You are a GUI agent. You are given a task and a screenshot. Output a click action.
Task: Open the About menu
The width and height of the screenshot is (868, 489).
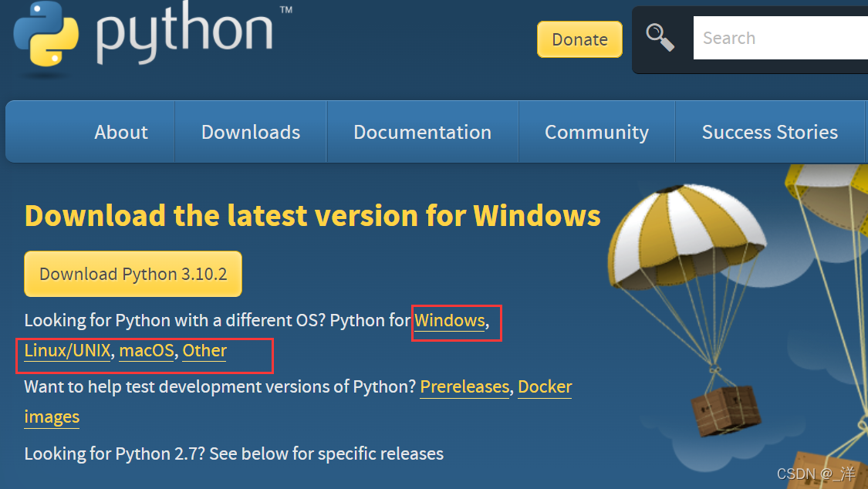click(120, 132)
